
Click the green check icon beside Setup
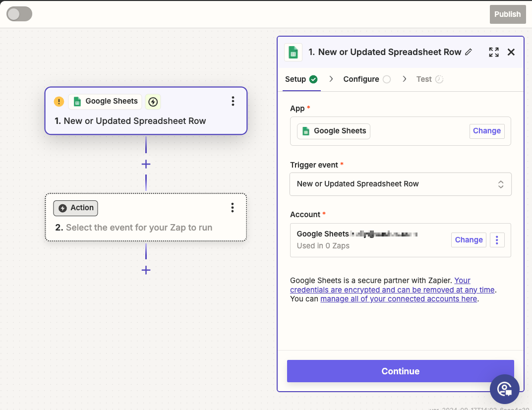pyautogui.click(x=313, y=79)
